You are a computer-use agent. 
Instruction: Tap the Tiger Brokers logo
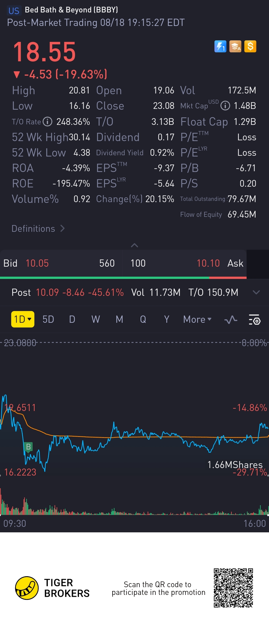pos(52,588)
